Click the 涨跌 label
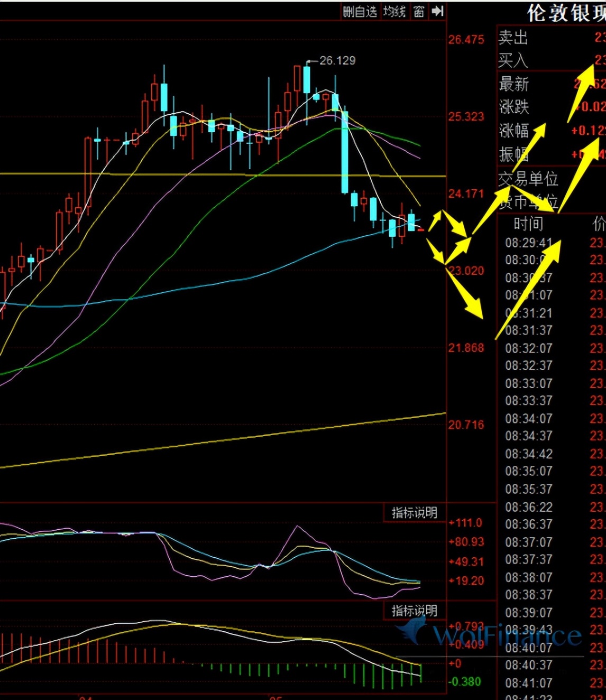This screenshot has height=700, width=606. point(514,107)
